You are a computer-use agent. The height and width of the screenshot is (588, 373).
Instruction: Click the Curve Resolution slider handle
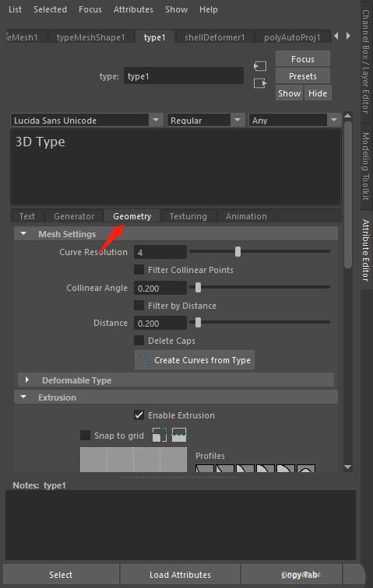[x=238, y=252]
